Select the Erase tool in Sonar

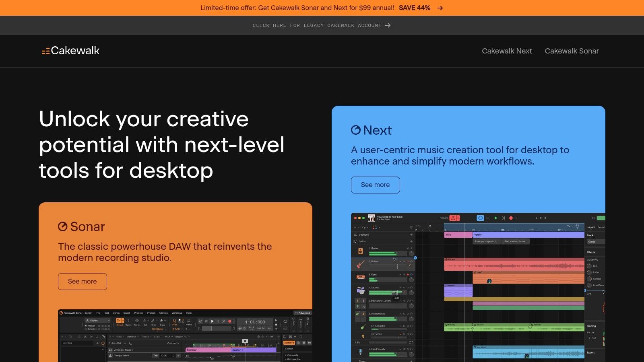[162, 322]
